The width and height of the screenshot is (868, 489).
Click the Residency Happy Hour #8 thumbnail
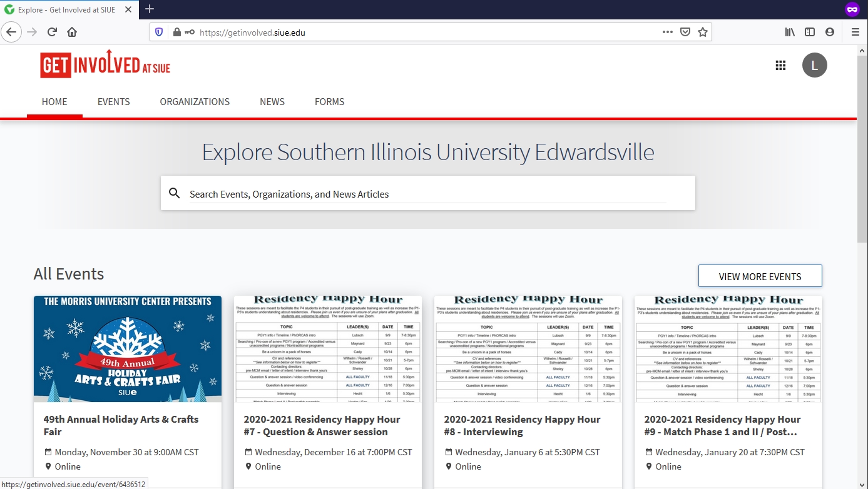pos(528,349)
